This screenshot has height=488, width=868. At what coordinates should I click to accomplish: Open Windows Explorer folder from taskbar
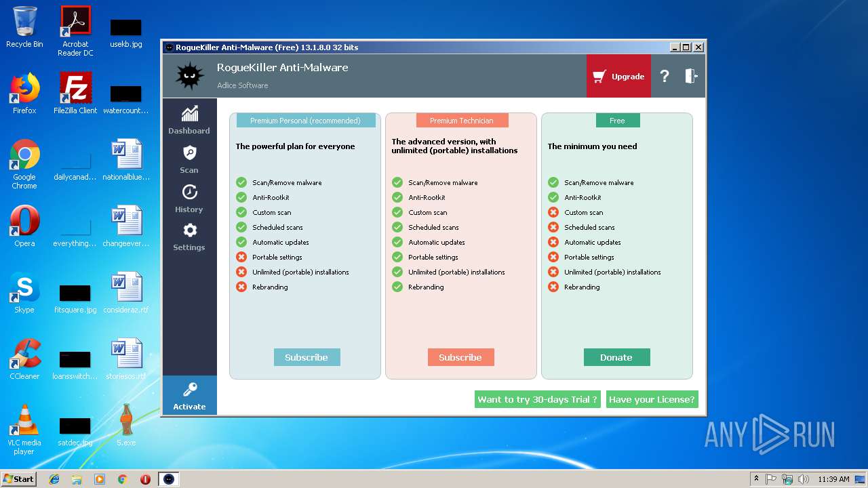pos(77,479)
